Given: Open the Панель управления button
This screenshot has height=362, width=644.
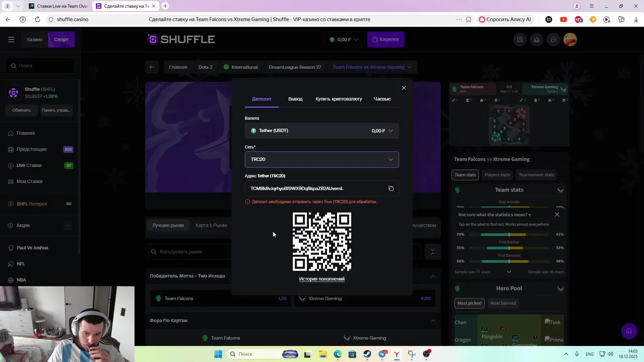Looking at the screenshot, I should (x=56, y=110).
